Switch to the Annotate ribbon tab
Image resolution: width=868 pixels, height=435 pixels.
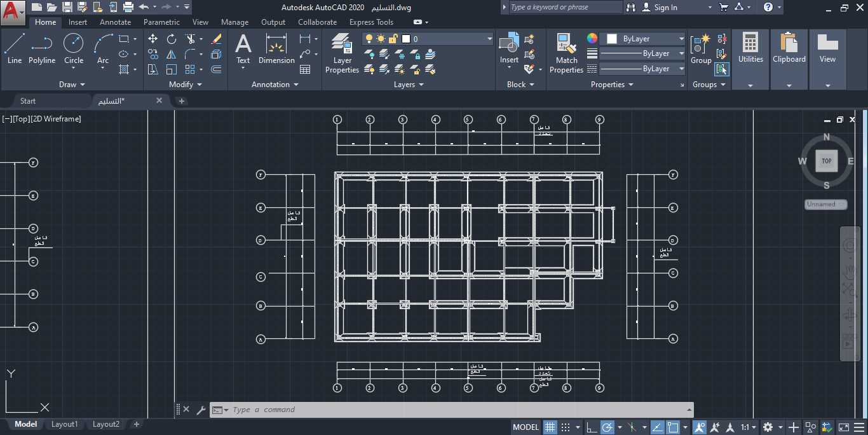115,22
